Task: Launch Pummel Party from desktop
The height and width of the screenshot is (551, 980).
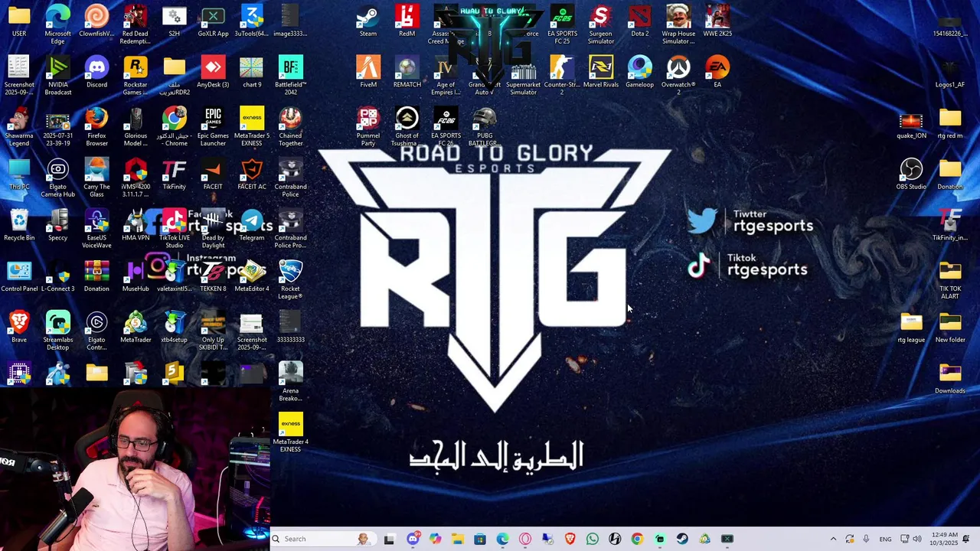Action: click(x=367, y=127)
